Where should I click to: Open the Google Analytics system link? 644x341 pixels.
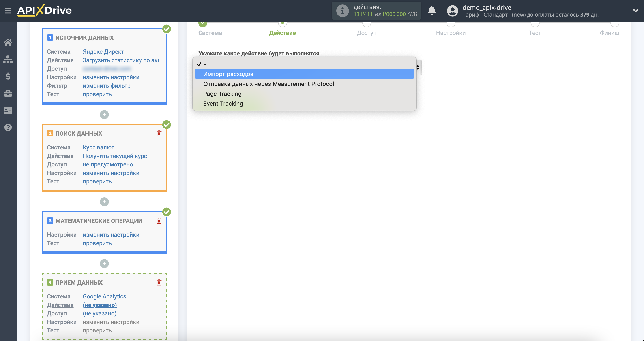104,296
